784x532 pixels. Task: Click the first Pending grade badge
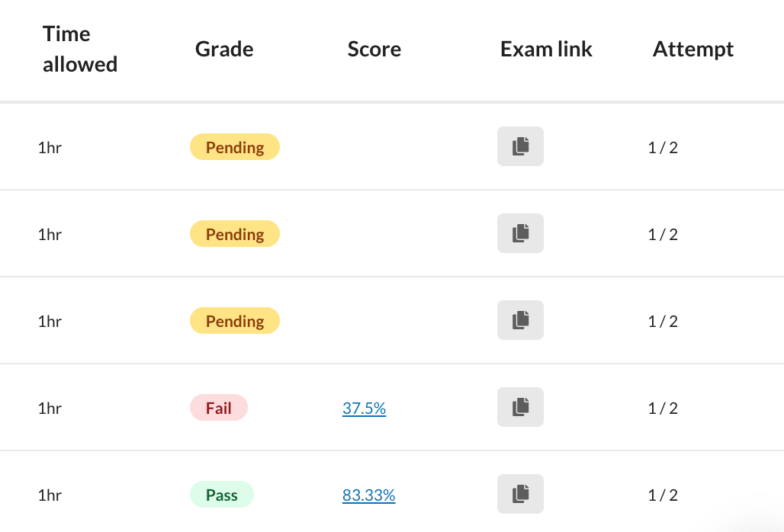[234, 146]
